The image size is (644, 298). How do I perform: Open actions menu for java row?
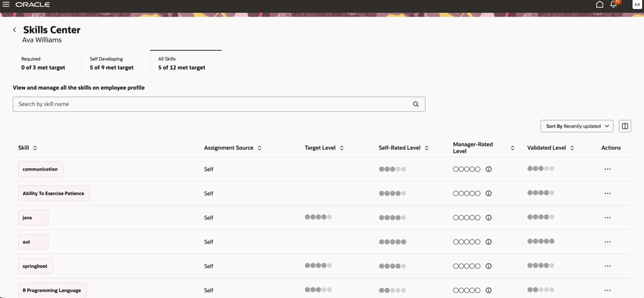coord(608,218)
